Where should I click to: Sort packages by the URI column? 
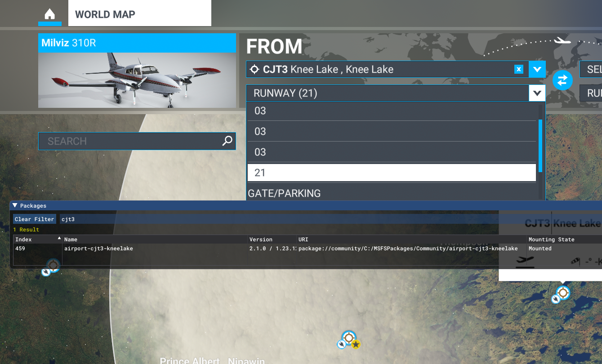click(411, 240)
